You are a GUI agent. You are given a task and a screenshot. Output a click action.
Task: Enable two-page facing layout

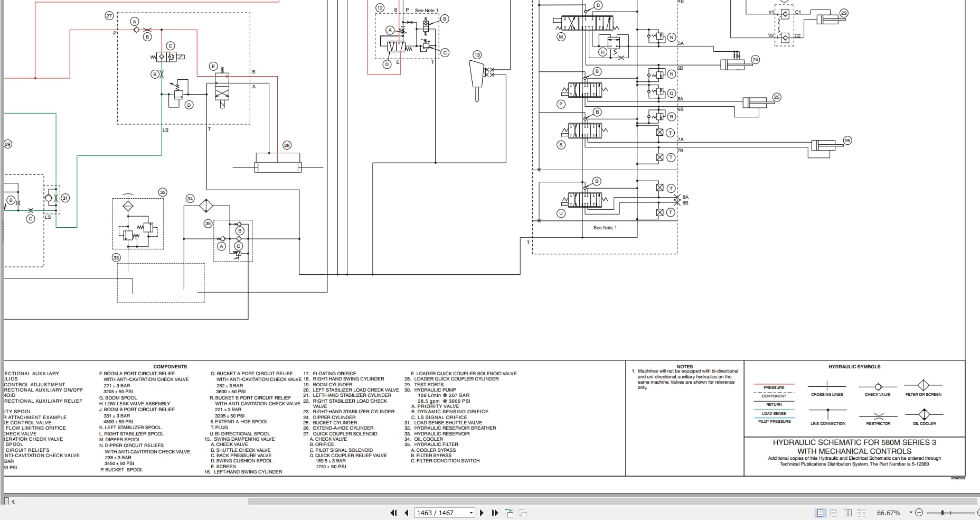pos(847,513)
